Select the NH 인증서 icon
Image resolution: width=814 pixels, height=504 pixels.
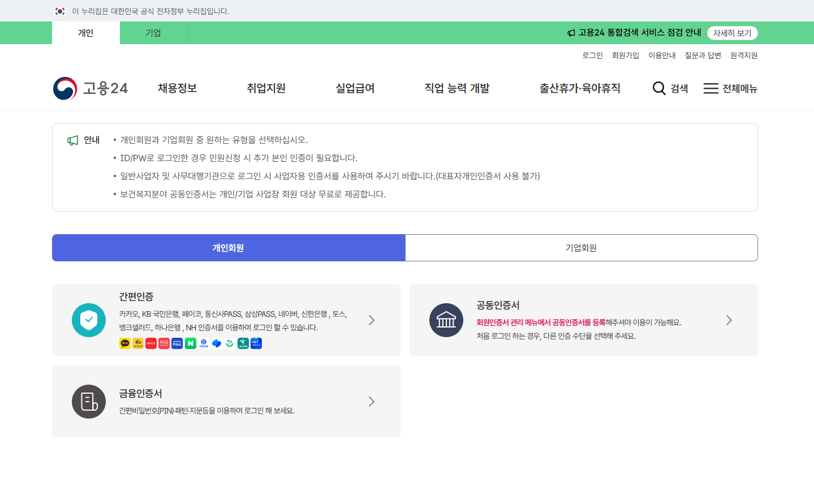coord(256,343)
